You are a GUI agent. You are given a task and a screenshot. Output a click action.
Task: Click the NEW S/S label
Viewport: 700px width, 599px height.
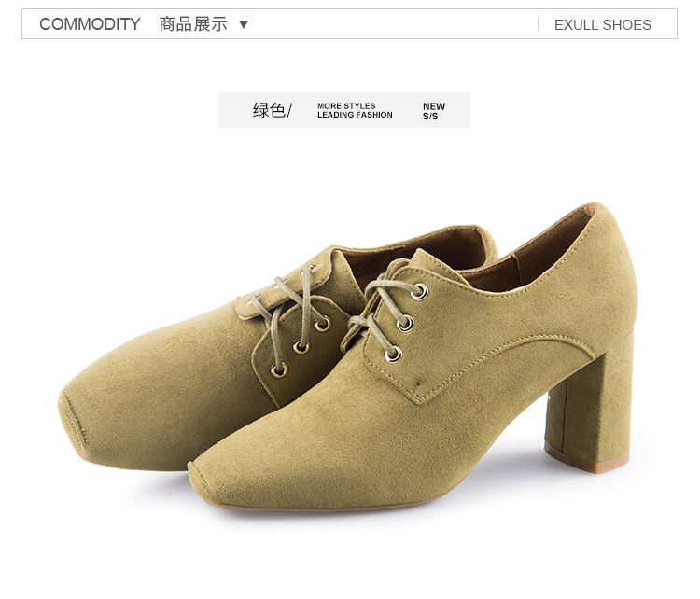pos(433,111)
